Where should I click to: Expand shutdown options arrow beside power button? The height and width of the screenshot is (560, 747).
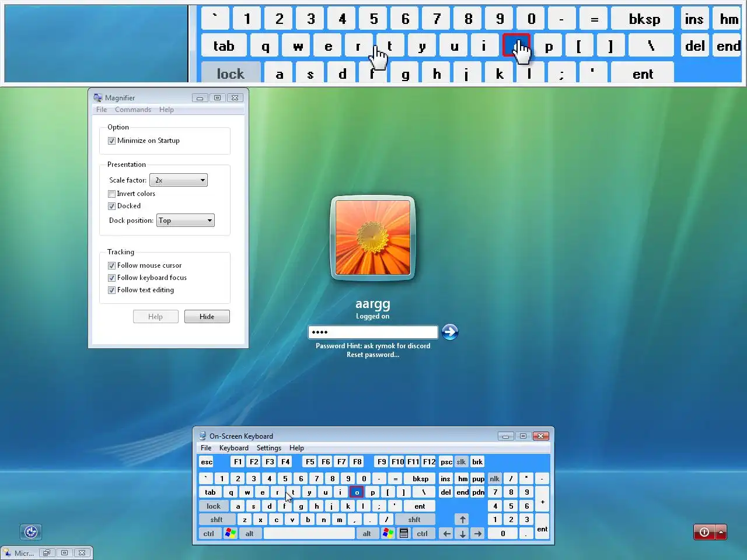(721, 532)
